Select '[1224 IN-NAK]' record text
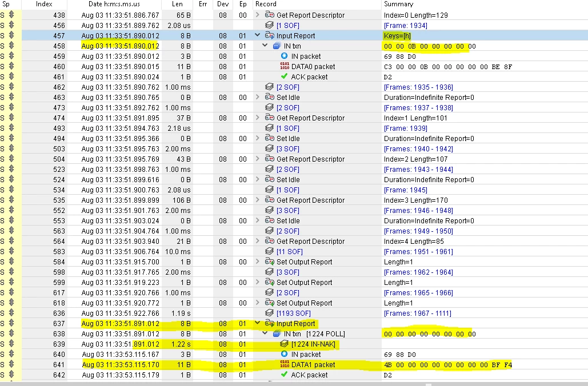The height and width of the screenshot is (386, 588). click(313, 344)
